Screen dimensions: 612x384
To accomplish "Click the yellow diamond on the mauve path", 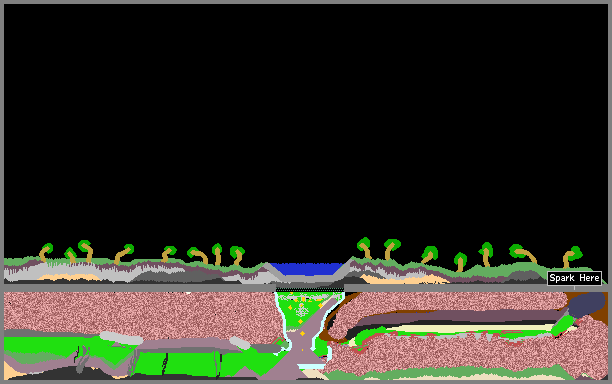I will pyautogui.click(x=302, y=334).
